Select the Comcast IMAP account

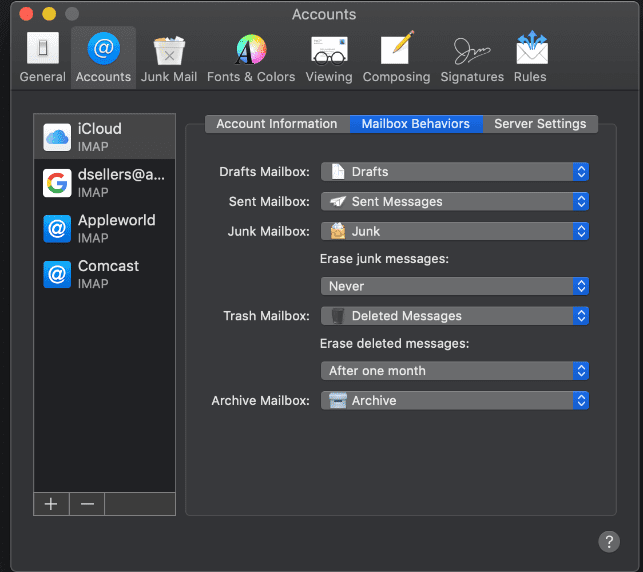104,274
